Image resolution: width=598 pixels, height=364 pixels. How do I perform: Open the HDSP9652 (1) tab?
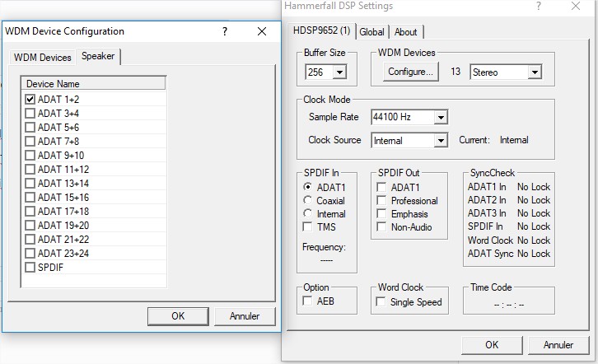click(x=321, y=30)
